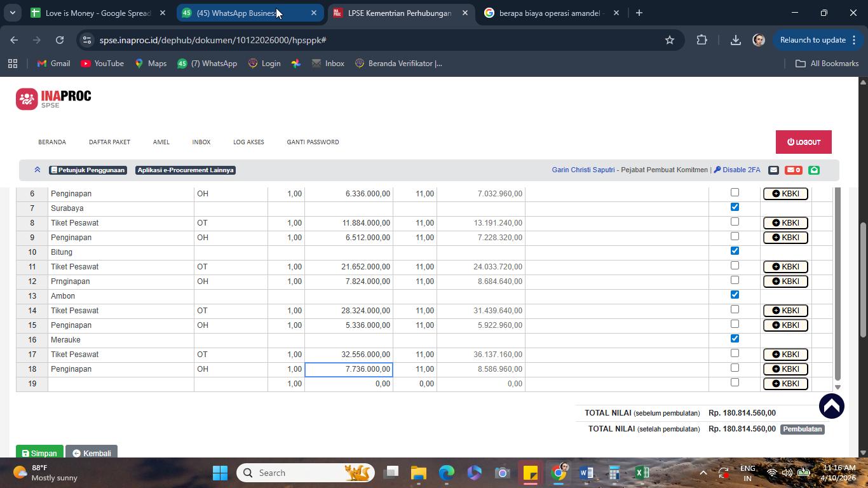This screenshot has height=488, width=868.
Task: Collapse header with double-chevron icon
Action: [x=37, y=170]
